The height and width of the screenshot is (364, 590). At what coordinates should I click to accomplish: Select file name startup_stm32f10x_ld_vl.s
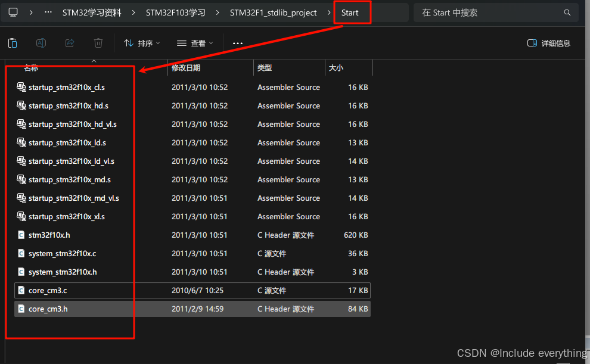tap(72, 161)
